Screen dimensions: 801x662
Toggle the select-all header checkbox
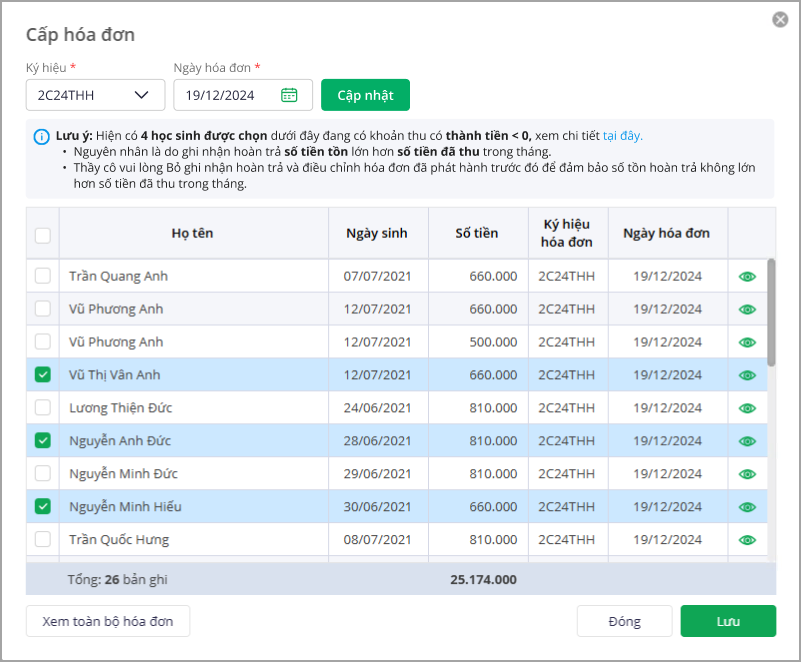[43, 235]
